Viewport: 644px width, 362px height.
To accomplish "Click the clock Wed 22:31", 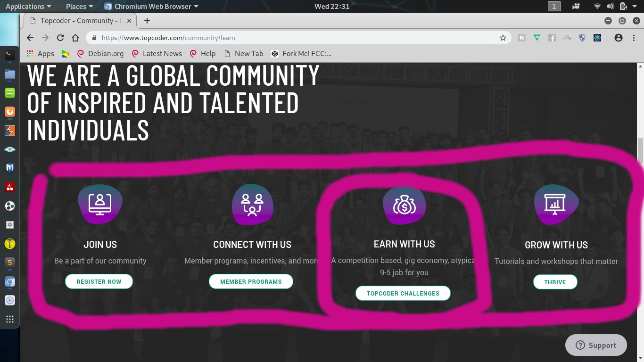I will (x=332, y=7).
